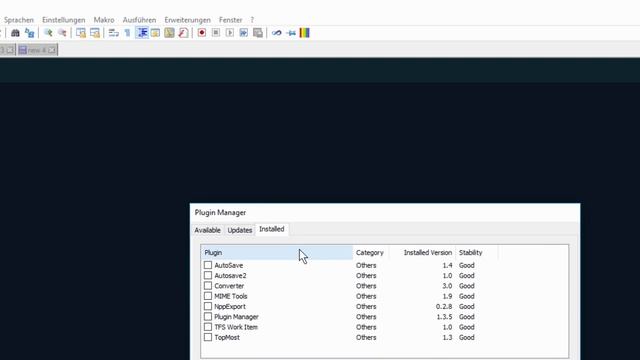Open user defined language icon

click(156, 33)
